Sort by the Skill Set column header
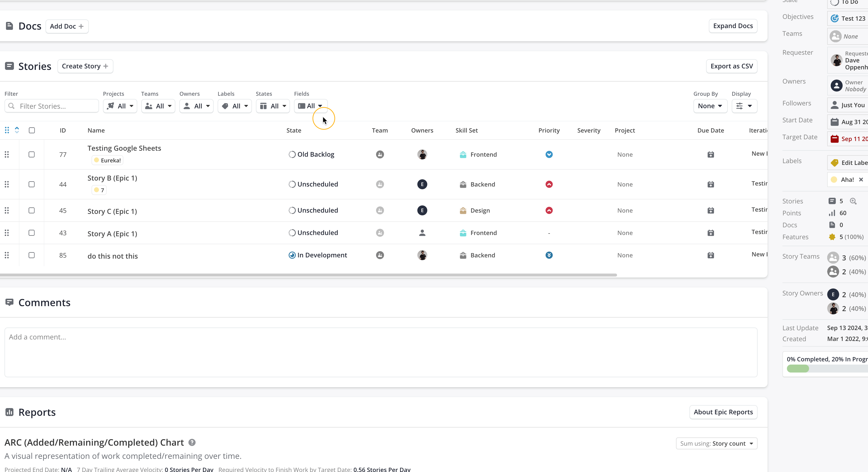 [x=466, y=130]
